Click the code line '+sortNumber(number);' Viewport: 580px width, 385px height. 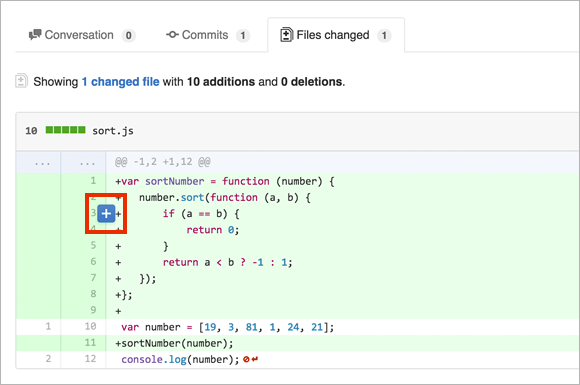tap(174, 344)
